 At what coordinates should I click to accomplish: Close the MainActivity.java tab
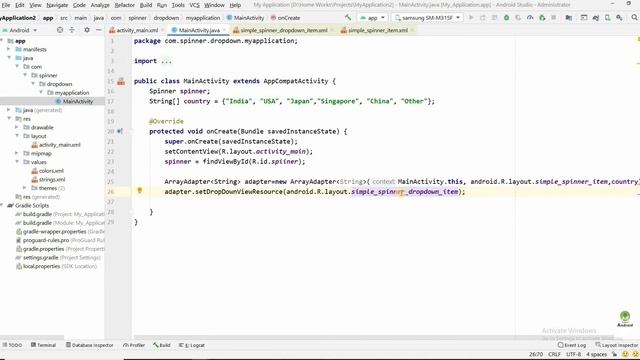pos(224,30)
